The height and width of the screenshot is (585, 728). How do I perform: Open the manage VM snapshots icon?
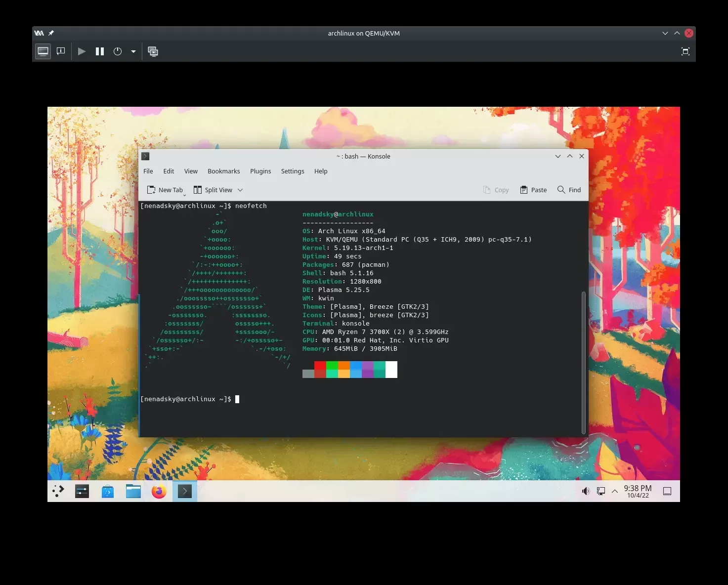click(x=153, y=51)
